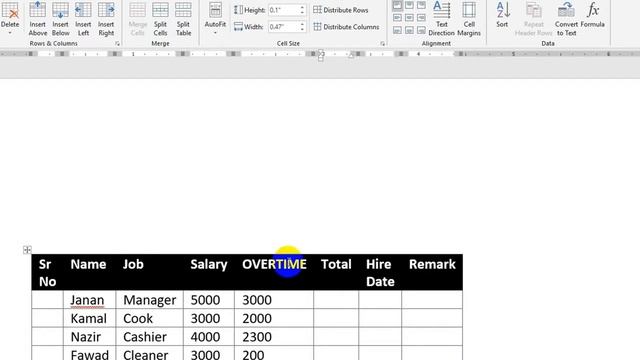Insert a column to the right
Image resolution: width=640 pixels, height=360 pixels.
[x=106, y=19]
